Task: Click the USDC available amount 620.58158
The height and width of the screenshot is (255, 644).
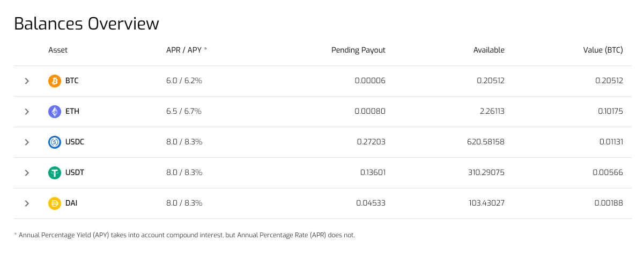Action: tap(486, 142)
